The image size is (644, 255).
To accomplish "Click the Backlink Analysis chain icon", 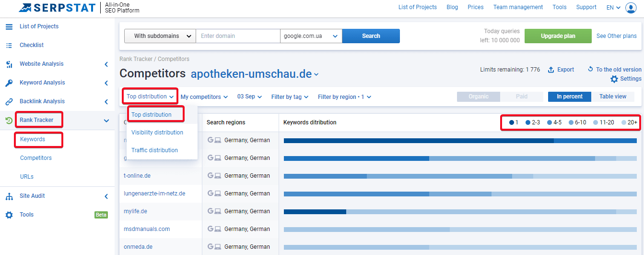I will (x=9, y=101).
